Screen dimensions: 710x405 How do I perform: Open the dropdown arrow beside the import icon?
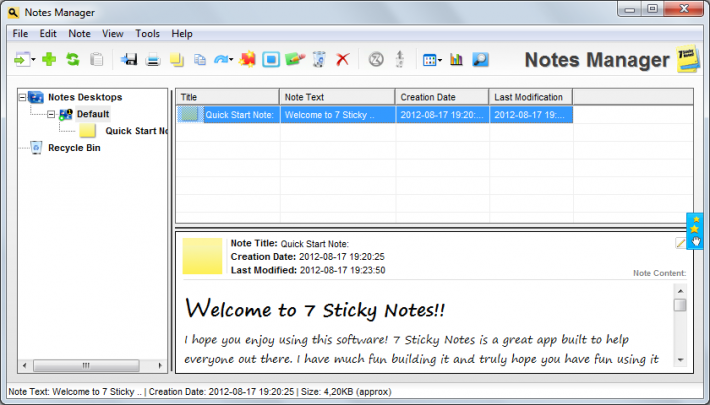34,60
